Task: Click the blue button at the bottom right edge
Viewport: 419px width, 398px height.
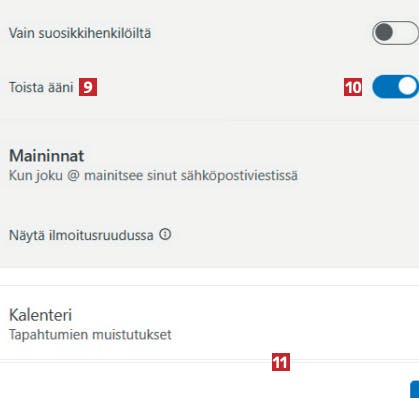Action: tap(415, 389)
